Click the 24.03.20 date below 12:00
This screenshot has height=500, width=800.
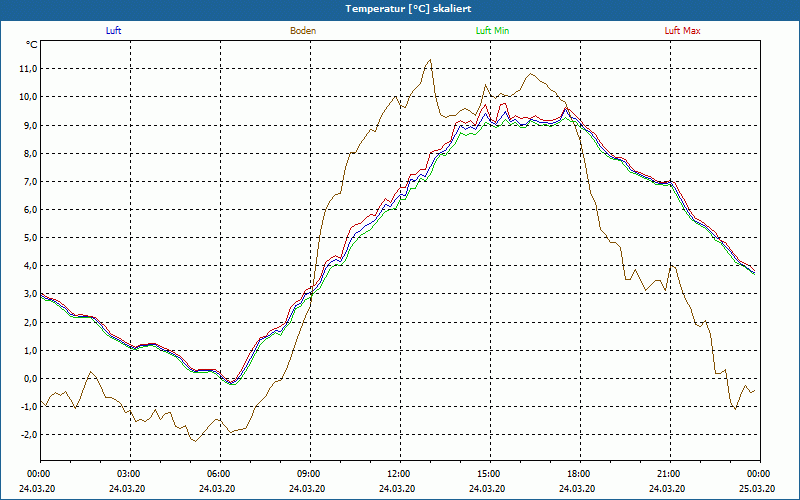397,488
